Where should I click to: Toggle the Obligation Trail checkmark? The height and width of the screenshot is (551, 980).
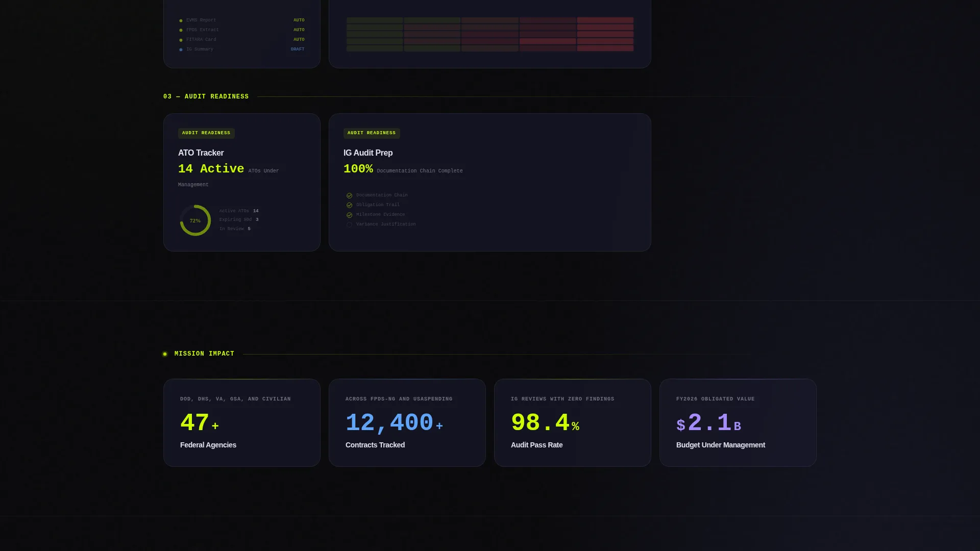point(349,206)
